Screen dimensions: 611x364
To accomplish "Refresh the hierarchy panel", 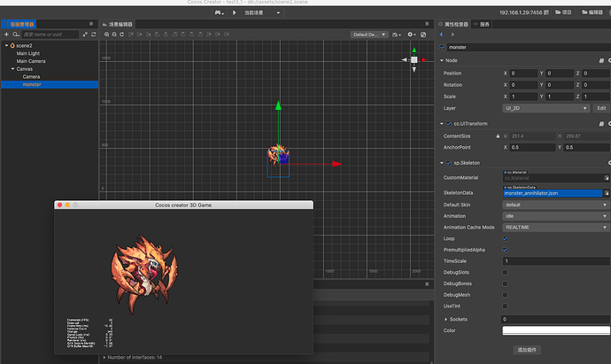I will [x=94, y=35].
